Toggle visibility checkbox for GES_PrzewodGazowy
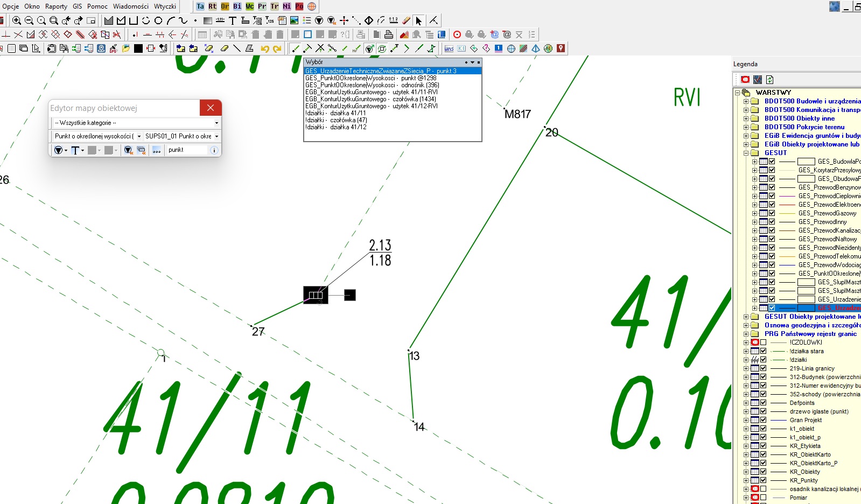The width and height of the screenshot is (861, 504). click(x=772, y=213)
